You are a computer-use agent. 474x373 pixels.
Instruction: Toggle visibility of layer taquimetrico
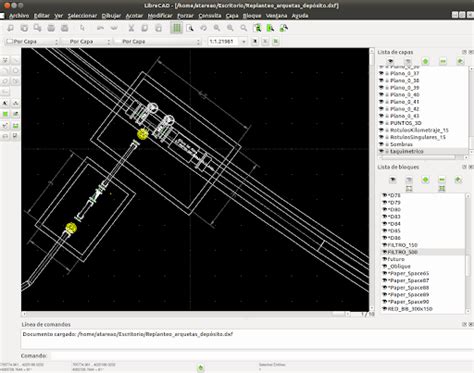(381, 151)
